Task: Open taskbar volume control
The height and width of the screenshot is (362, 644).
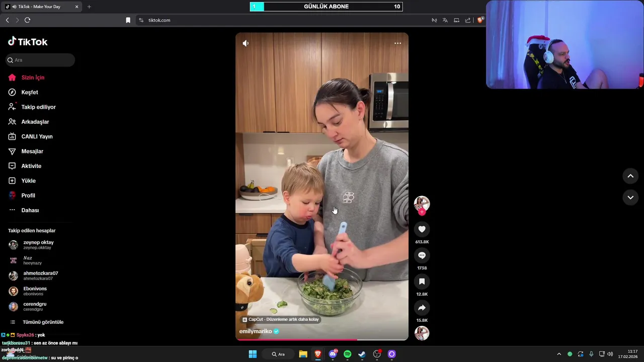Action: tap(610, 354)
